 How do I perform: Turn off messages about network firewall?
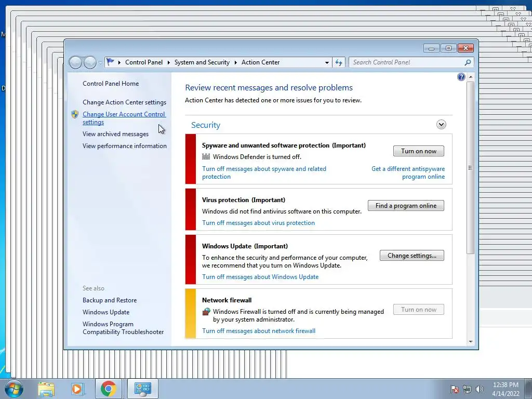(x=259, y=331)
